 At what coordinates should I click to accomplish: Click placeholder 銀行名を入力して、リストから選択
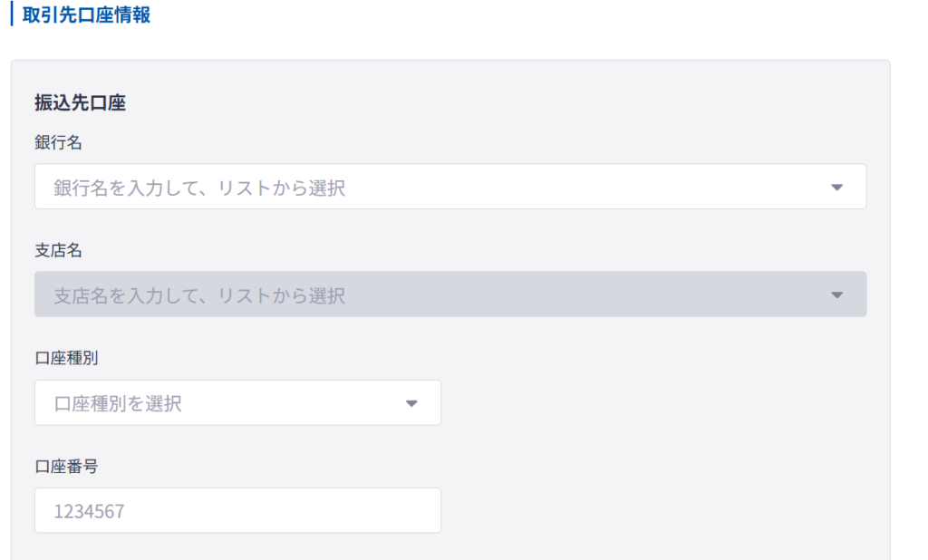click(x=199, y=188)
